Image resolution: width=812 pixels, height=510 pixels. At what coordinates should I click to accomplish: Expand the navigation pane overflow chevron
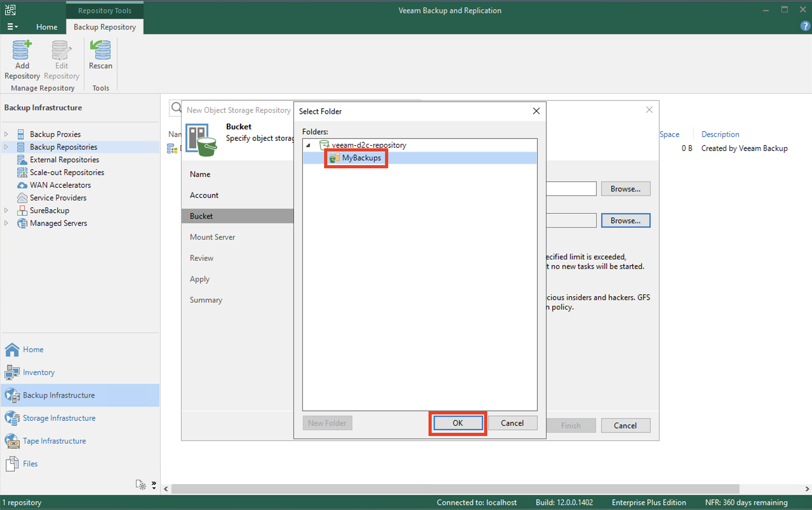pyautogui.click(x=154, y=485)
